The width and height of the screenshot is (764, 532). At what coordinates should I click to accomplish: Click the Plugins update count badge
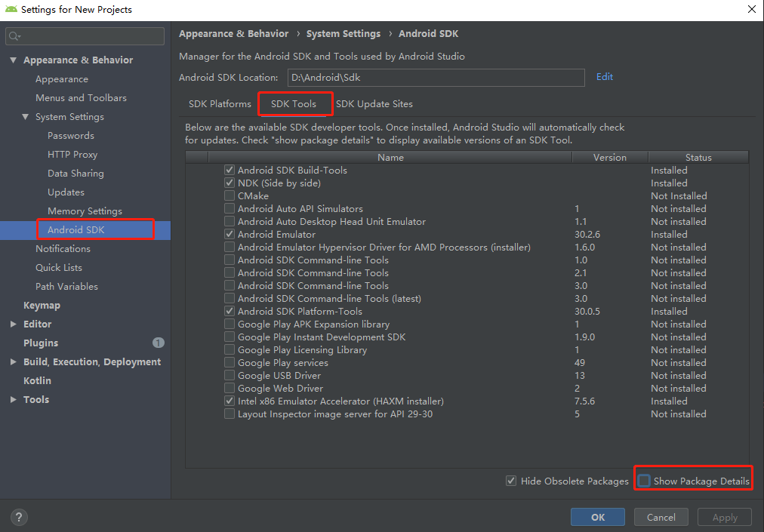coord(159,343)
